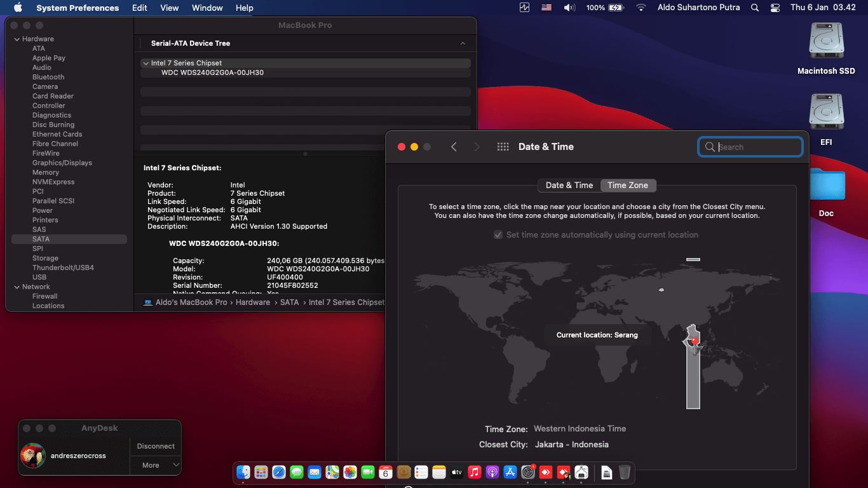Open Mail from the Dock
This screenshot has width=868, height=488.
point(315,472)
